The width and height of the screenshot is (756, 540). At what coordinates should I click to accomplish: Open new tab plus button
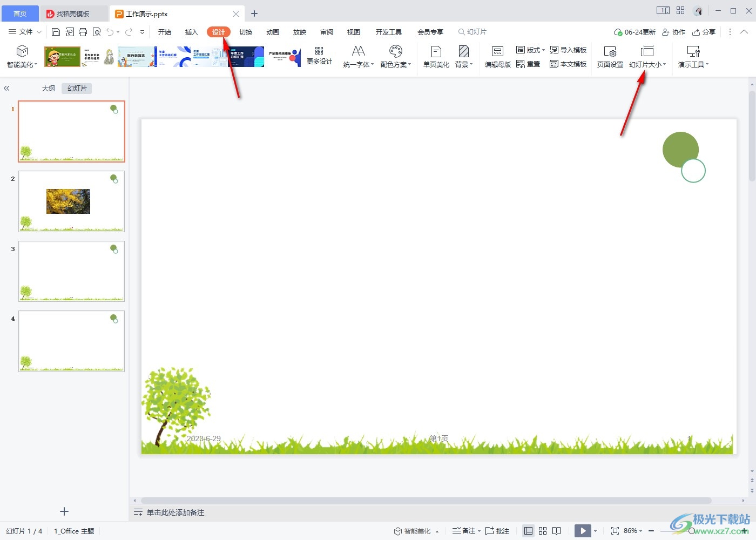coord(254,13)
